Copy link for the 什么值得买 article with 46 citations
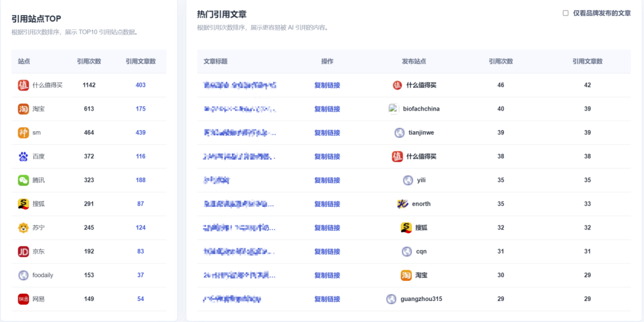 pyautogui.click(x=327, y=85)
